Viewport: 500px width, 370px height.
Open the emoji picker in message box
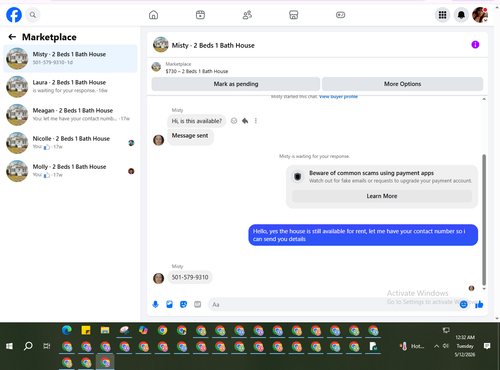[463, 304]
